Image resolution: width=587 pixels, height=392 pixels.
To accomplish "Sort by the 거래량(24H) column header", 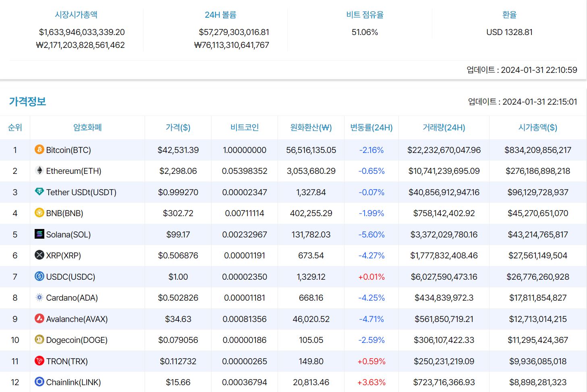I will click(x=444, y=128).
